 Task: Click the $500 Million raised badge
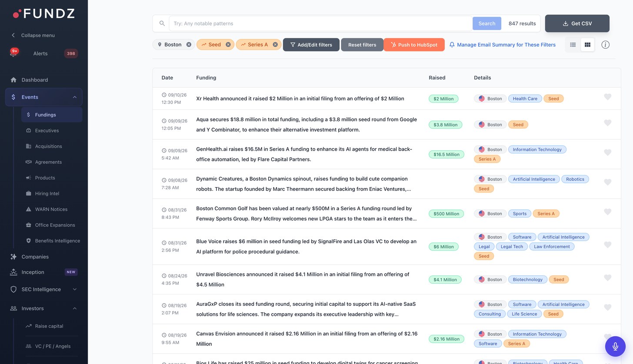pyautogui.click(x=446, y=214)
